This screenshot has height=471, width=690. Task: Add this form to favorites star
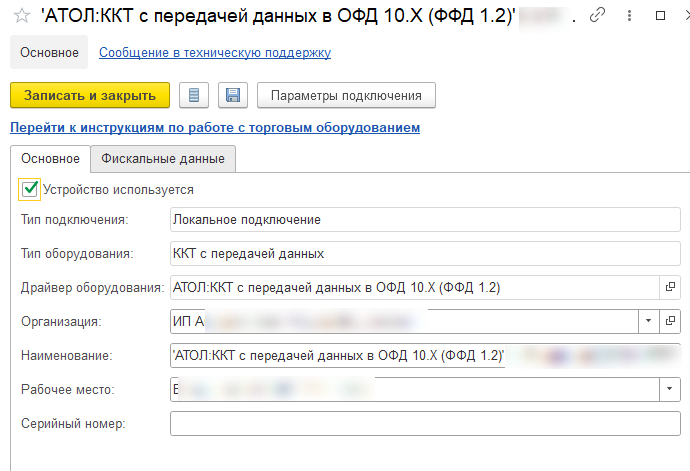(x=22, y=16)
